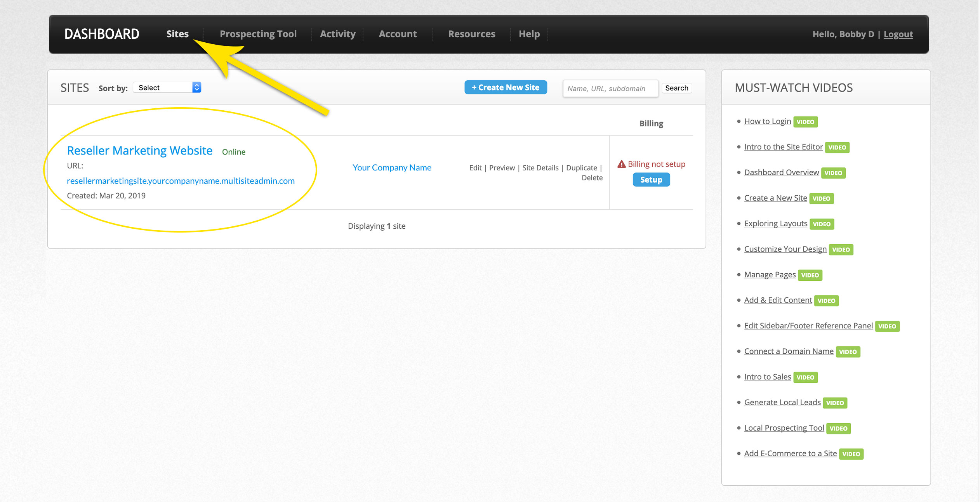Open the Dashboard Overview video link
This screenshot has height=502, width=980.
(x=782, y=172)
